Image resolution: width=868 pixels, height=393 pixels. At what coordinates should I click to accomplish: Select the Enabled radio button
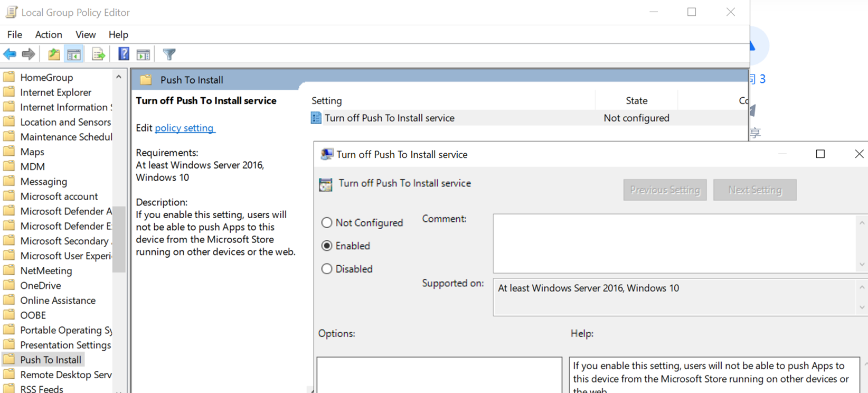[x=327, y=246]
